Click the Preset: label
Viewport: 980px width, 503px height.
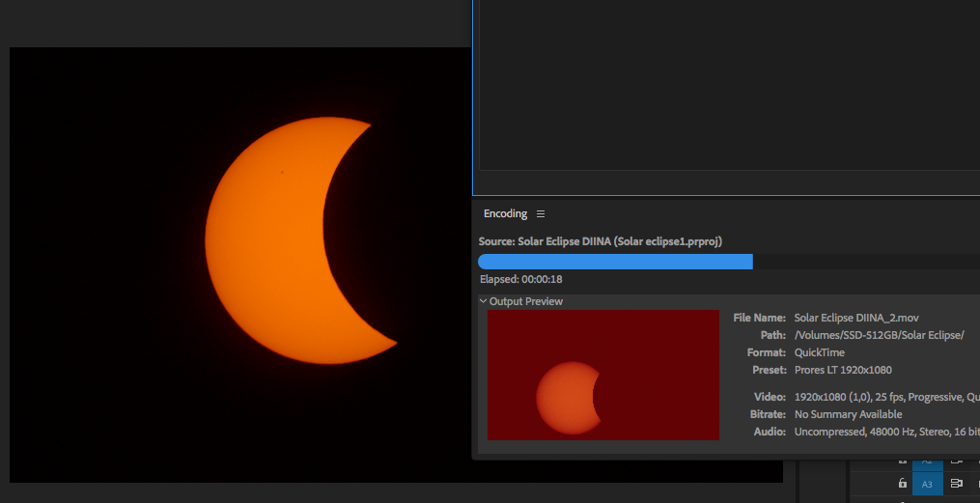[770, 370]
